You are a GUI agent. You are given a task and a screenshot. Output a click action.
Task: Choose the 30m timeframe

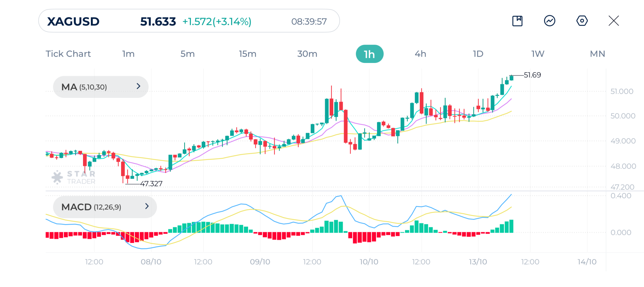(307, 54)
